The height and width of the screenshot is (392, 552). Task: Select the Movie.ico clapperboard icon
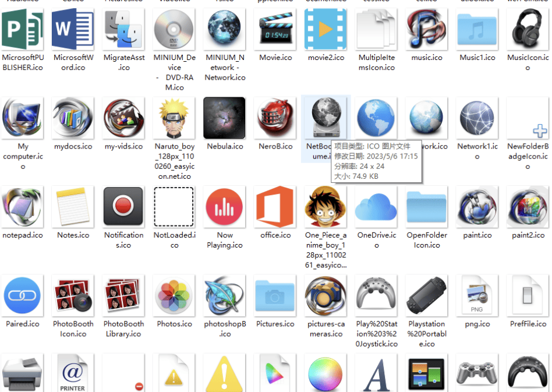pos(275,29)
